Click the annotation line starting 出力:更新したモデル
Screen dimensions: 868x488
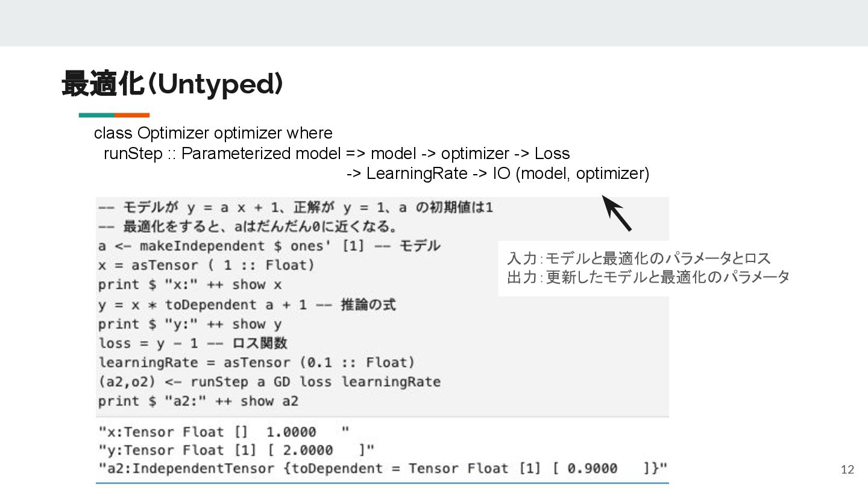[x=648, y=278]
